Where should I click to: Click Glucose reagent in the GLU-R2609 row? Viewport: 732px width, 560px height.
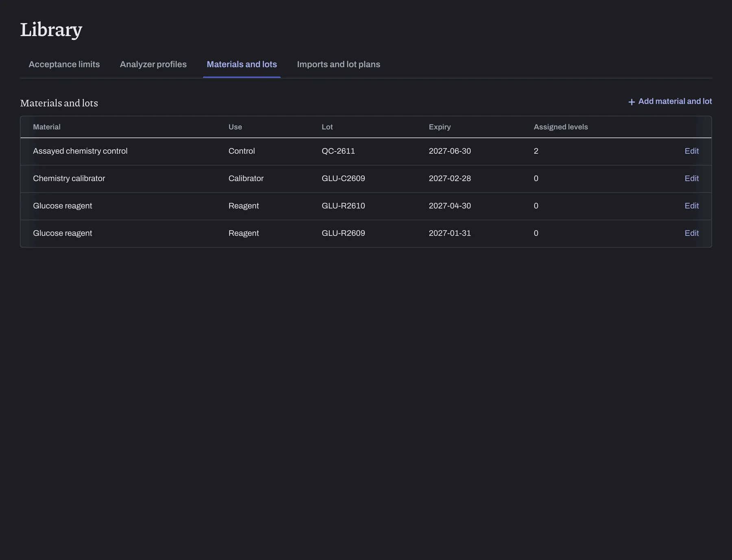63,233
